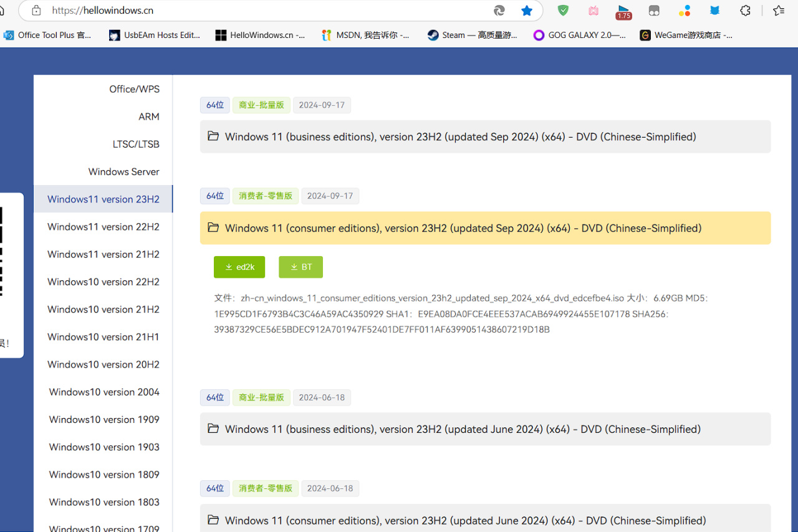The image size is (798, 532).
Task: Click 消费者-零售版 tag dated 2024-09-17
Action: [x=266, y=196]
